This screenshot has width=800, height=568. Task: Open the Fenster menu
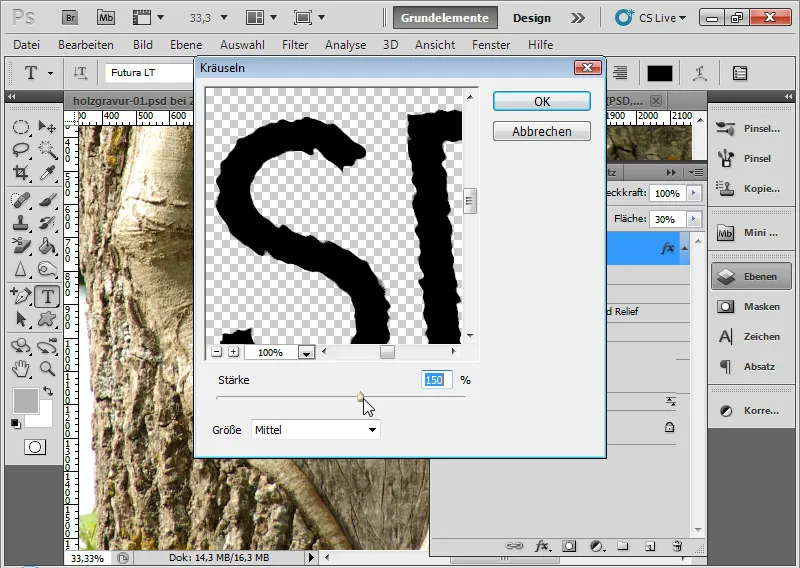[491, 45]
